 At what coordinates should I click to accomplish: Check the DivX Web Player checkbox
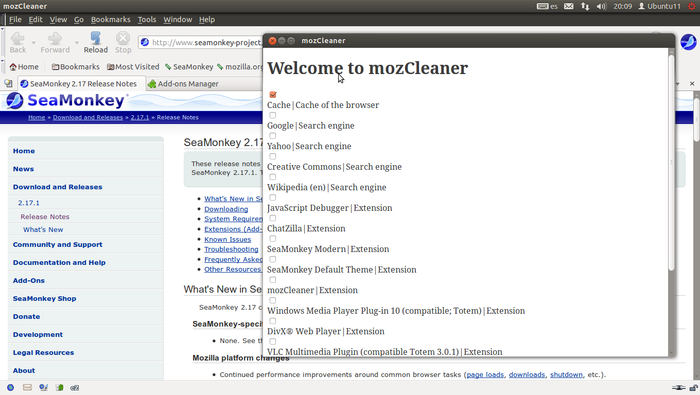click(273, 321)
